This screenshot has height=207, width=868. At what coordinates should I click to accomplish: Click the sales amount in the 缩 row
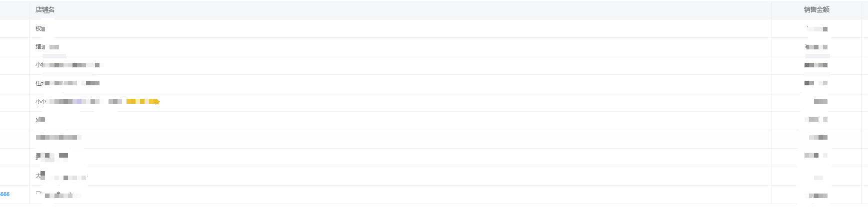tap(816, 47)
